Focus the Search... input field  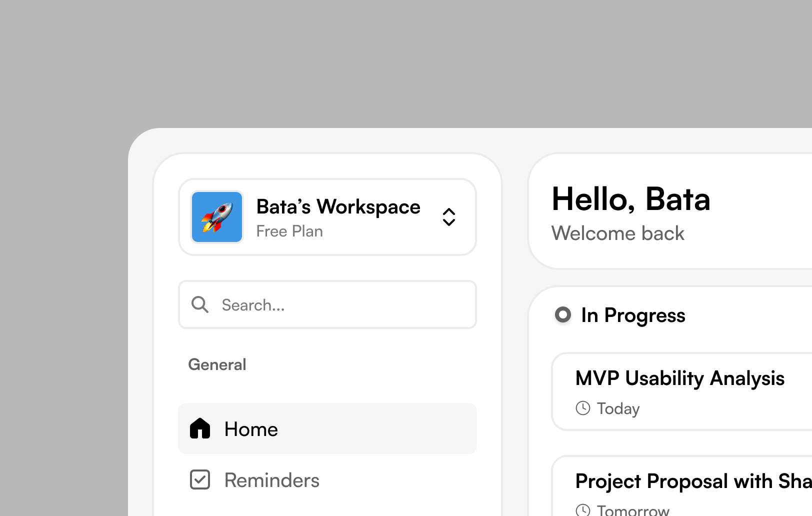(x=327, y=304)
